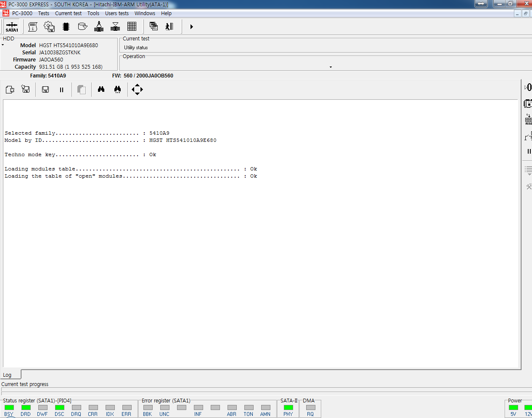The width and height of the screenshot is (532, 418).
Task: Click the board chip icon in right sidebar
Action: point(528,104)
